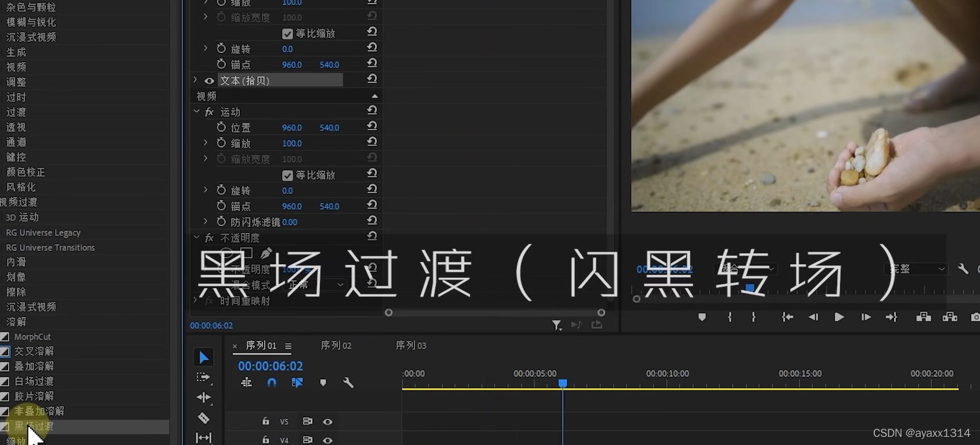Toggle timeline snapping magnet

[272, 382]
